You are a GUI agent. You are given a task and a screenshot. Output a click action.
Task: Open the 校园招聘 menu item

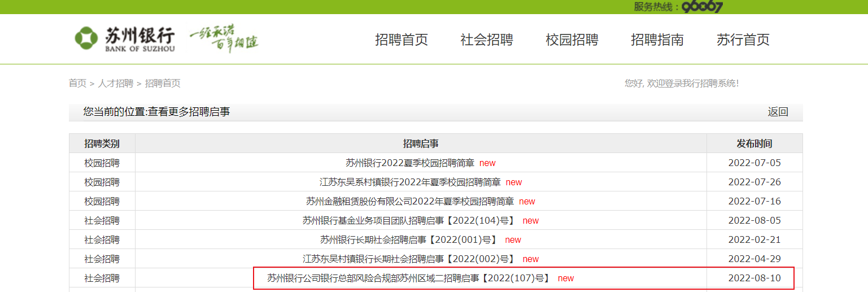tap(572, 40)
